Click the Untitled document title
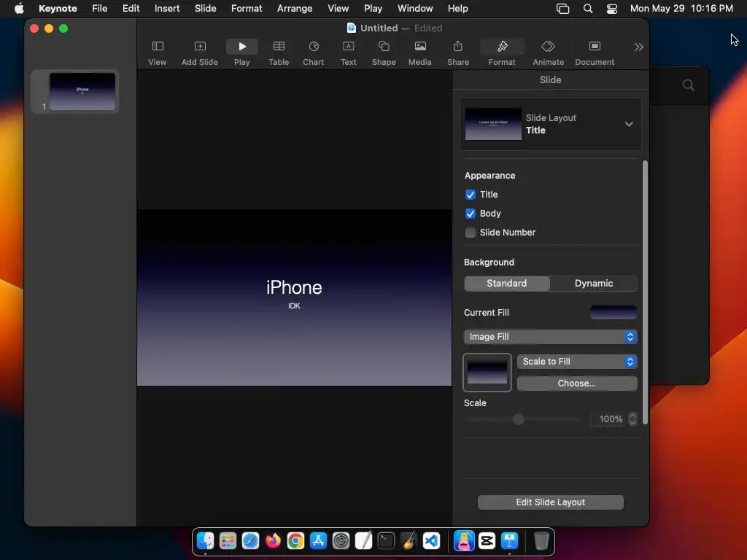This screenshot has height=560, width=747. (x=379, y=28)
